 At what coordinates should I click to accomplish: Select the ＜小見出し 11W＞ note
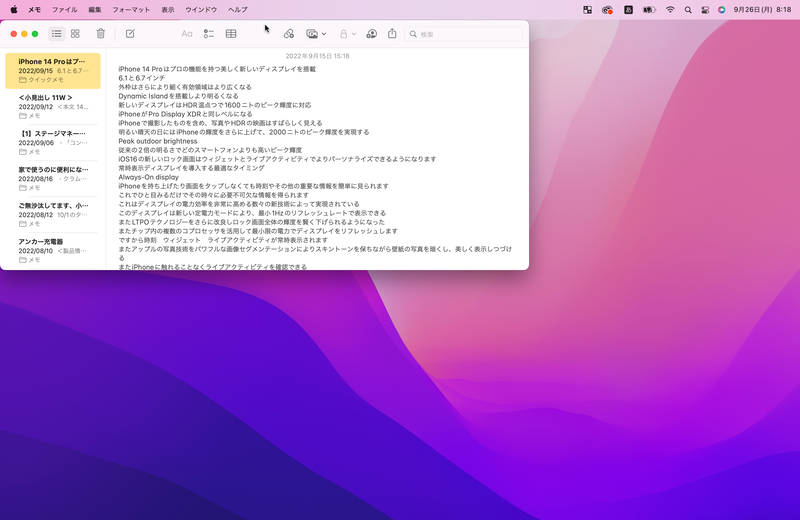tap(53, 106)
